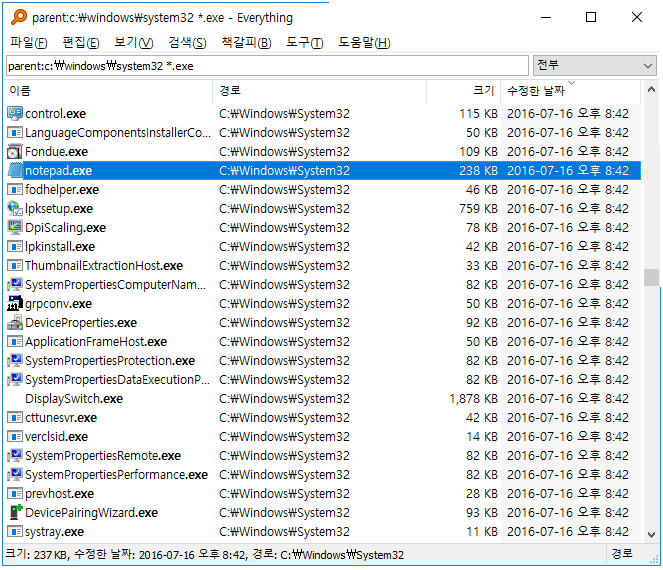The width and height of the screenshot is (663, 570).
Task: Click the ThumbnailExtractionHost.exe icon
Action: coord(15,266)
